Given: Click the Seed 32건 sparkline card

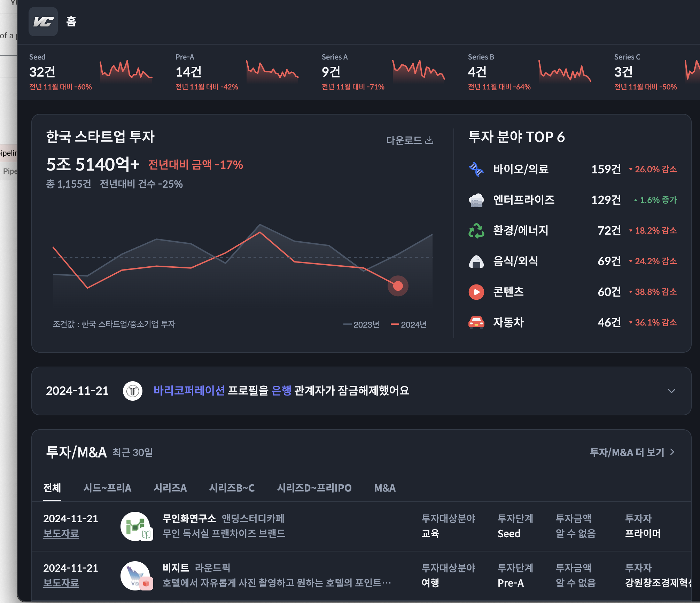Looking at the screenshot, I should click(91, 72).
